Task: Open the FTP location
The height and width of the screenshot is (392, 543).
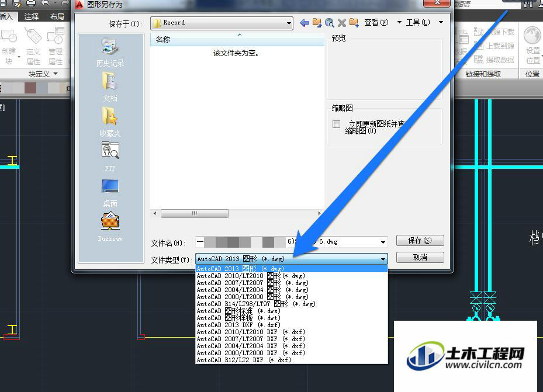Action: pos(110,157)
